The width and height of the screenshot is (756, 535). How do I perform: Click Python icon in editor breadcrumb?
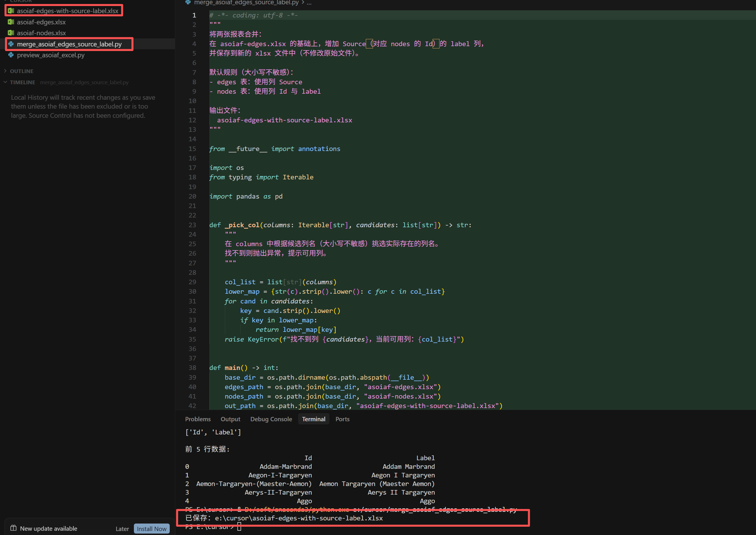coord(188,3)
